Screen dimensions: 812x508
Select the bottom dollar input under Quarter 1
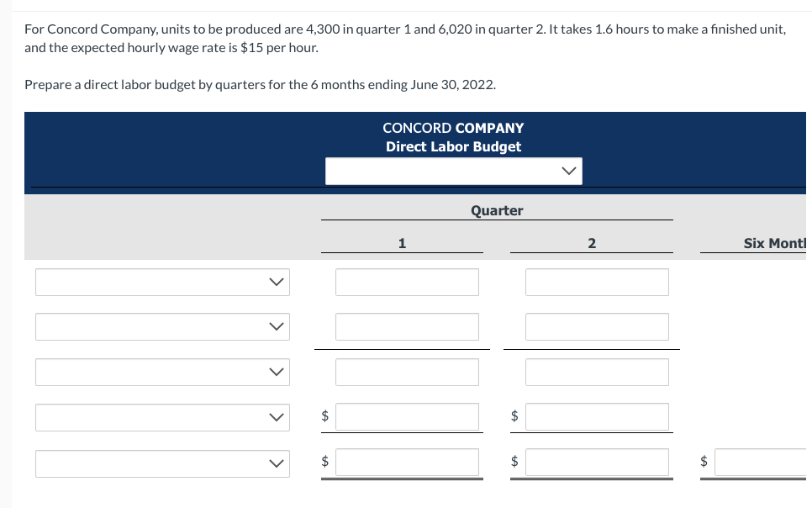pos(407,461)
